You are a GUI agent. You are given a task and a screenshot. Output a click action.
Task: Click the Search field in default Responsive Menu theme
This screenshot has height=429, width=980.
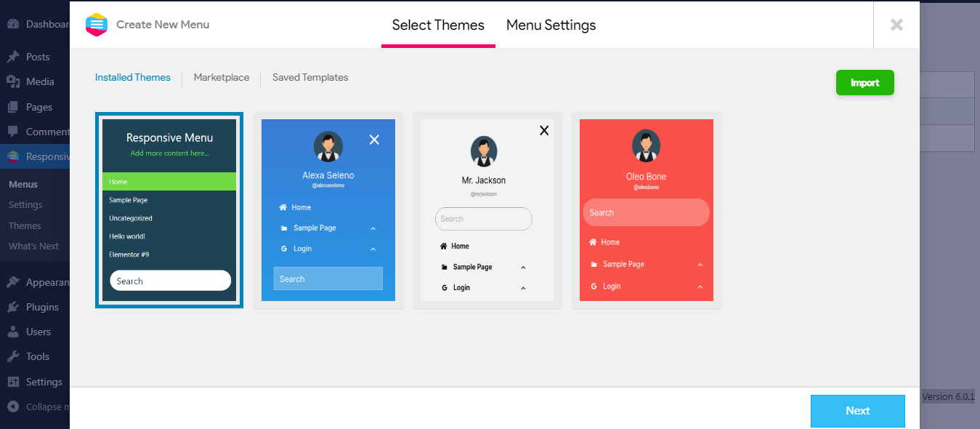coord(170,281)
